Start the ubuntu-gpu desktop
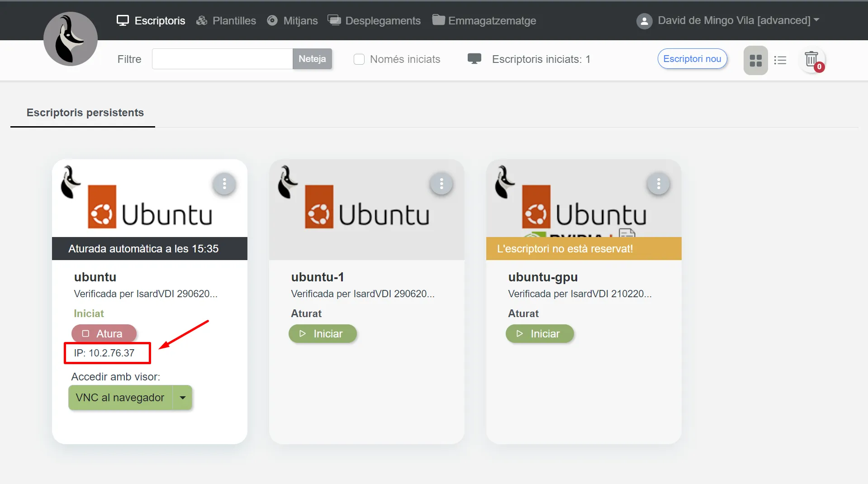Screen dimensions: 868x484 539,334
